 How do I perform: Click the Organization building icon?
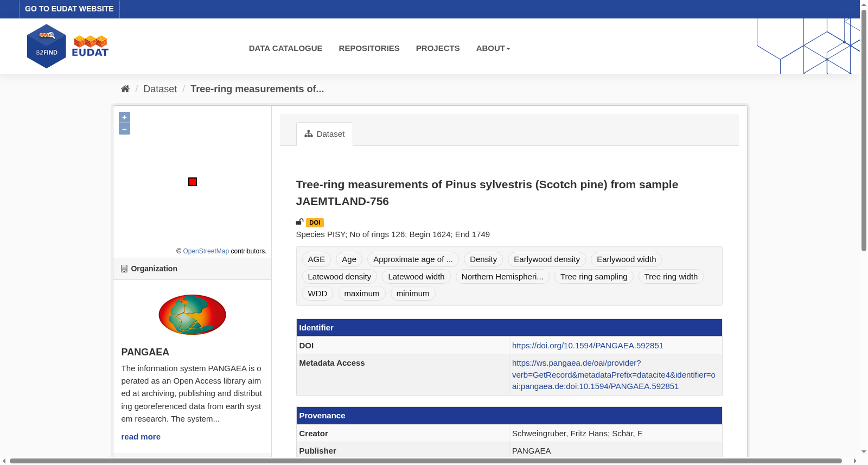(124, 269)
